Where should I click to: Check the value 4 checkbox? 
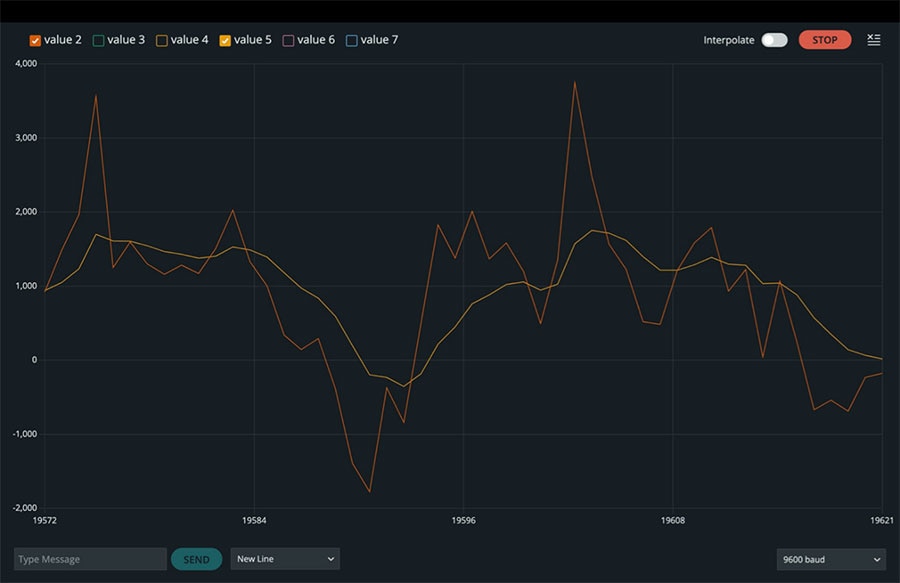tap(162, 40)
